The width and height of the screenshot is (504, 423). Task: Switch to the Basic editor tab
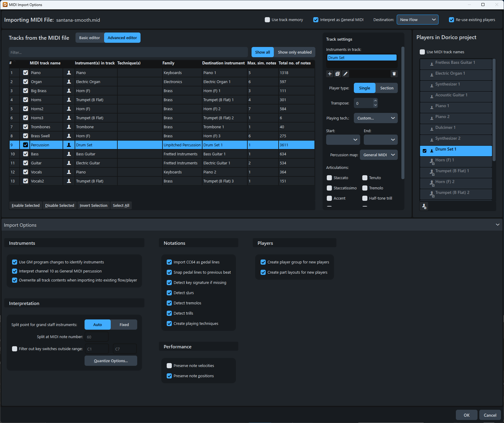[90, 38]
